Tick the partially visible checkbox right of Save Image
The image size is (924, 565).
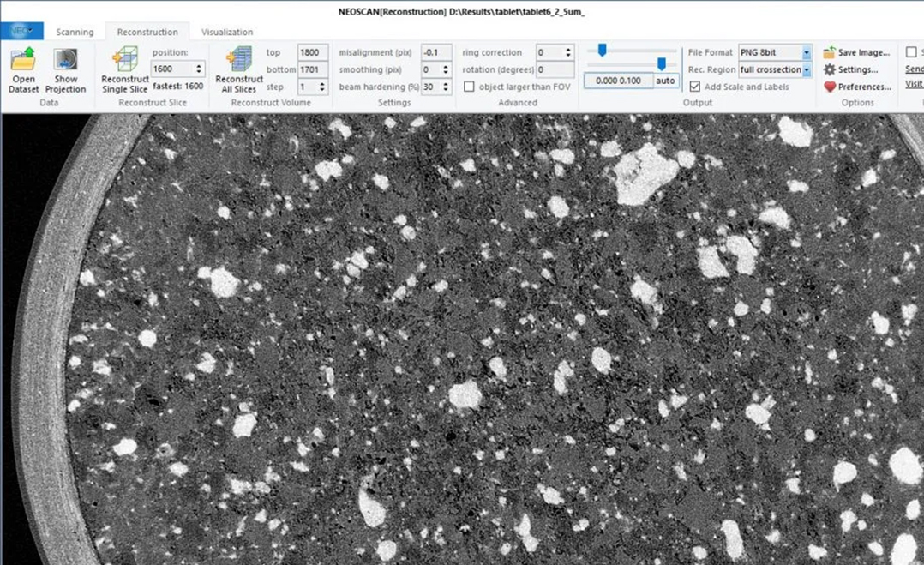pyautogui.click(x=911, y=52)
